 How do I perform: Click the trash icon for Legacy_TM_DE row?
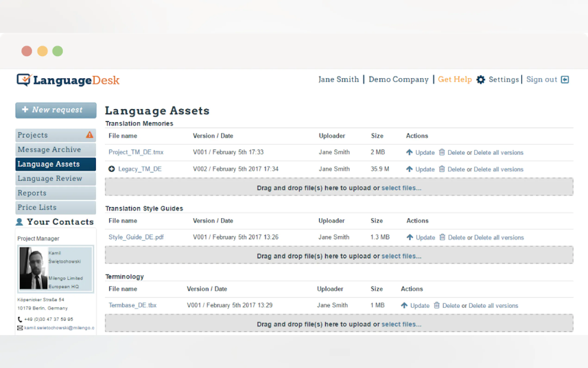tap(442, 169)
